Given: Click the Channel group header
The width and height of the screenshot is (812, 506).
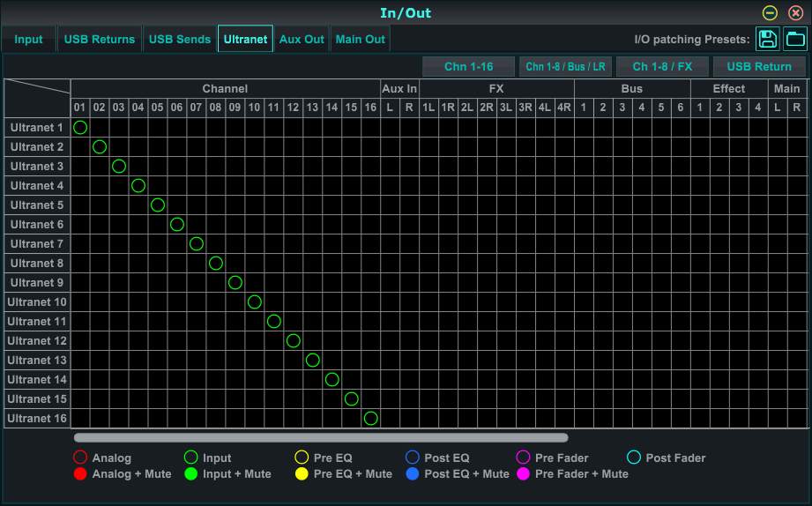Looking at the screenshot, I should coord(226,88).
